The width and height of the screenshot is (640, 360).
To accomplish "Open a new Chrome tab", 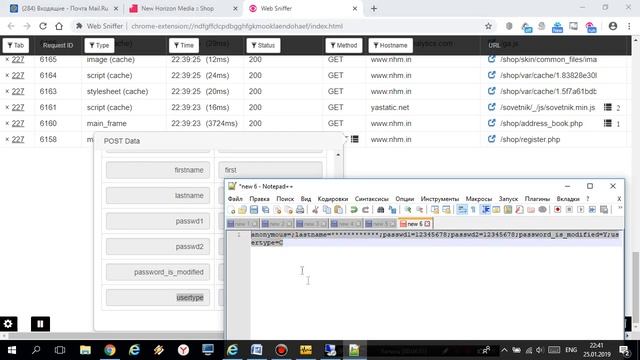I will (x=374, y=9).
